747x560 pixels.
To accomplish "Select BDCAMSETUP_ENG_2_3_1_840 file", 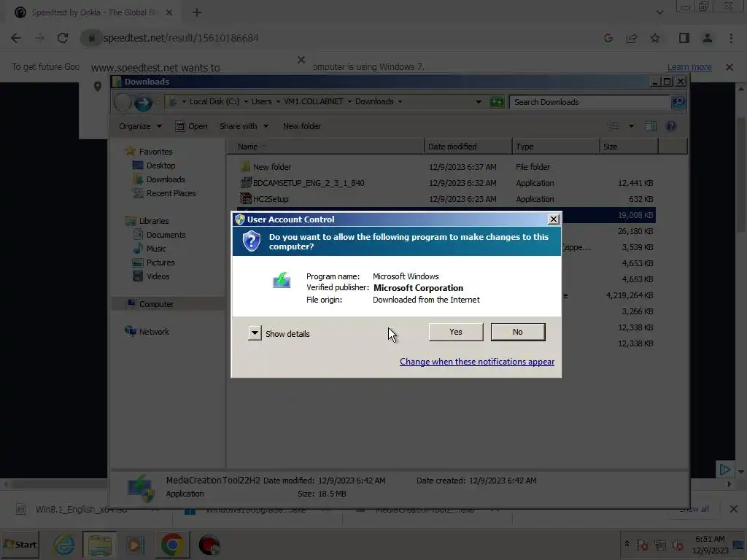I will coord(303,183).
